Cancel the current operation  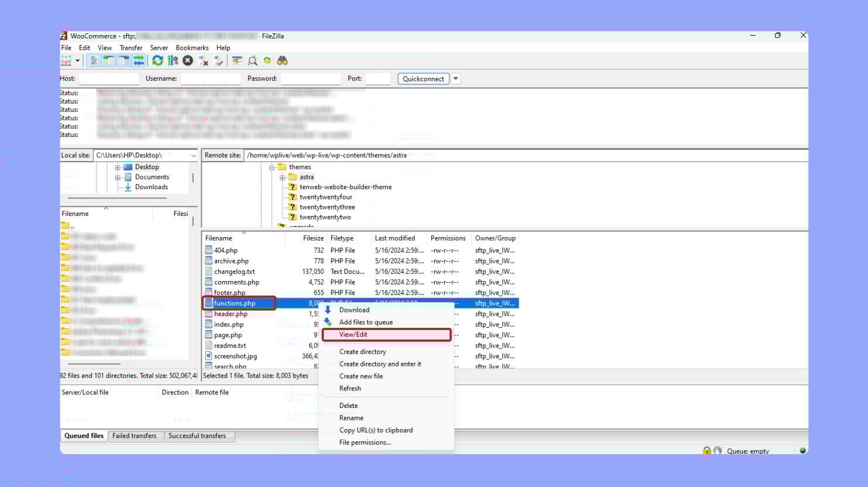tap(187, 60)
